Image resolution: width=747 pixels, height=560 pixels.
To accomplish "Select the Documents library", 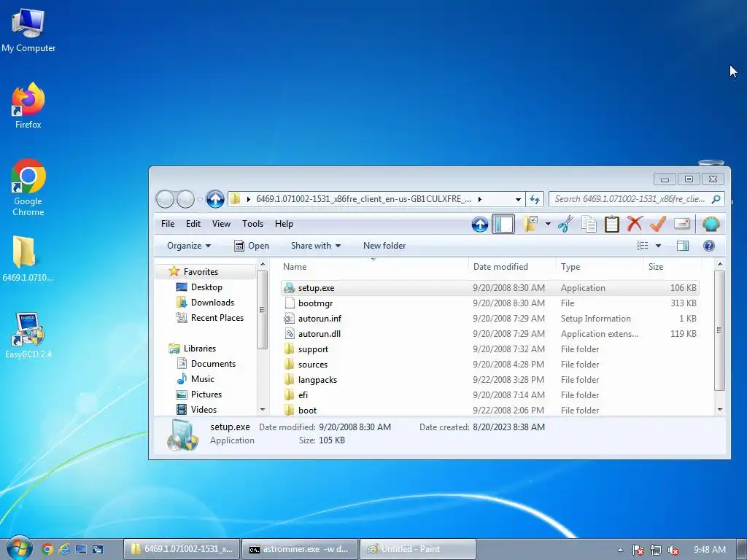I will coord(213,364).
